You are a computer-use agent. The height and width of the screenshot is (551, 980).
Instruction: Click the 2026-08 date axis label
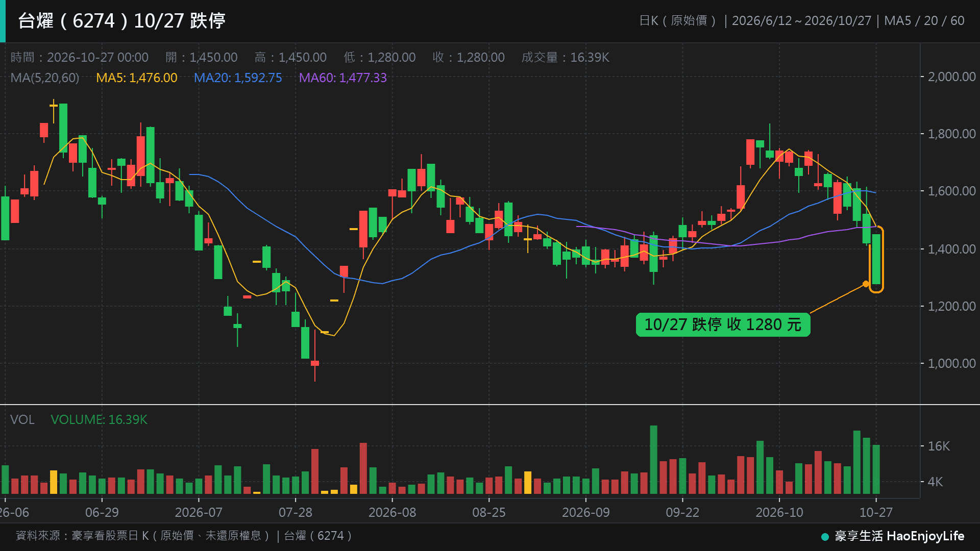coord(392,512)
